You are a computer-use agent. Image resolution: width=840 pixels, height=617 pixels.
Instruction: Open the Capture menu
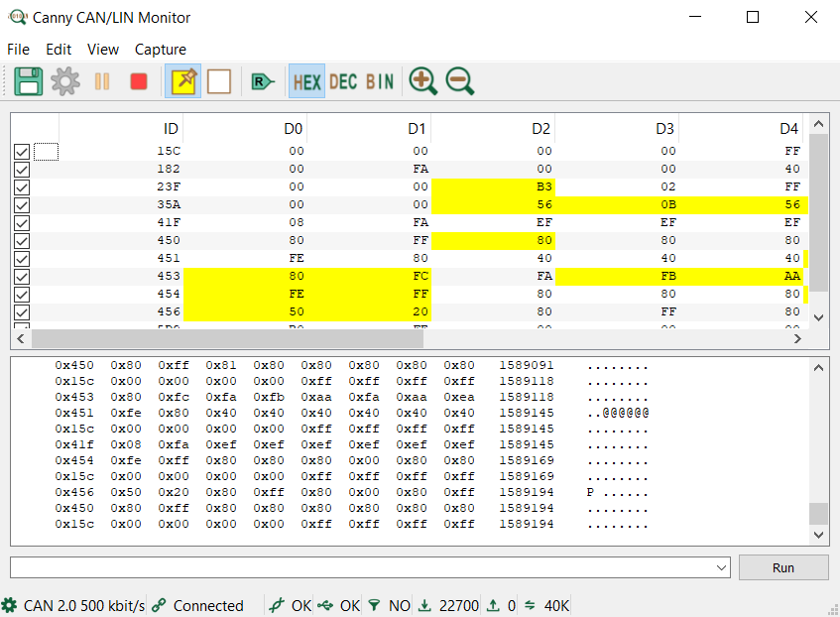point(161,50)
